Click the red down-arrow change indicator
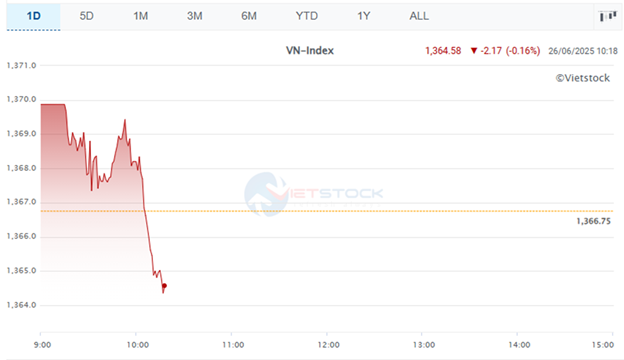This screenshot has width=624, height=360. 474,51
